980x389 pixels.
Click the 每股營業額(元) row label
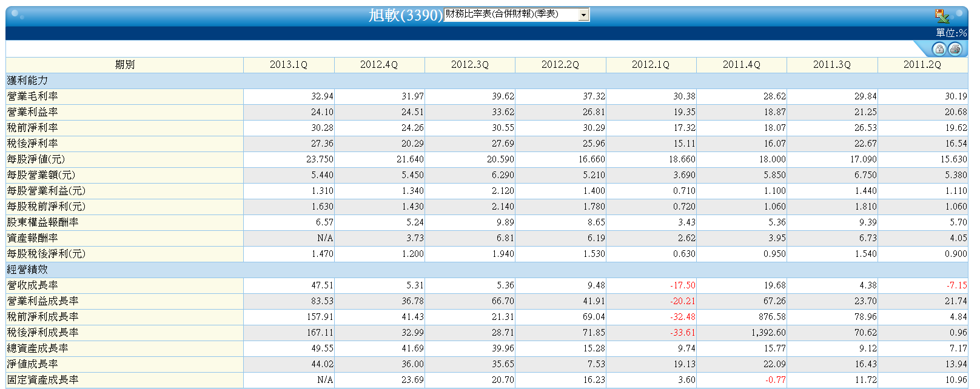(x=41, y=175)
